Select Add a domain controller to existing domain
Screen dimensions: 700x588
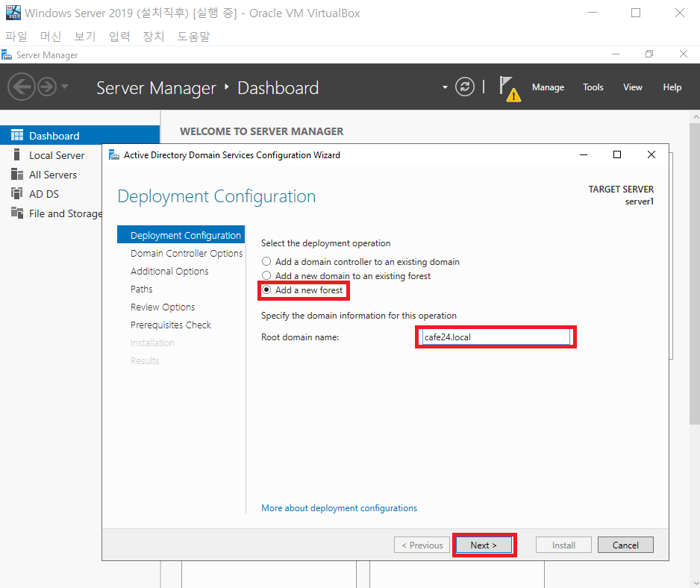[360, 262]
